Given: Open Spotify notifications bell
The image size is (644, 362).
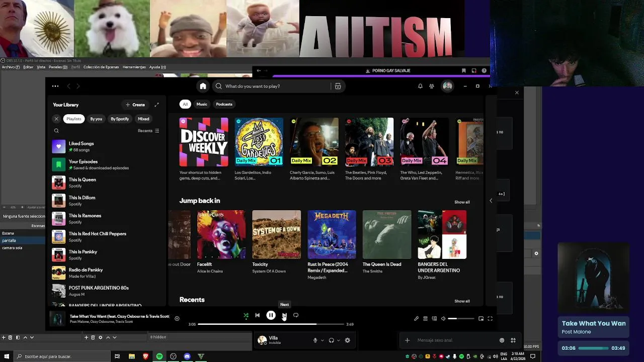Looking at the screenshot, I should click(x=420, y=86).
